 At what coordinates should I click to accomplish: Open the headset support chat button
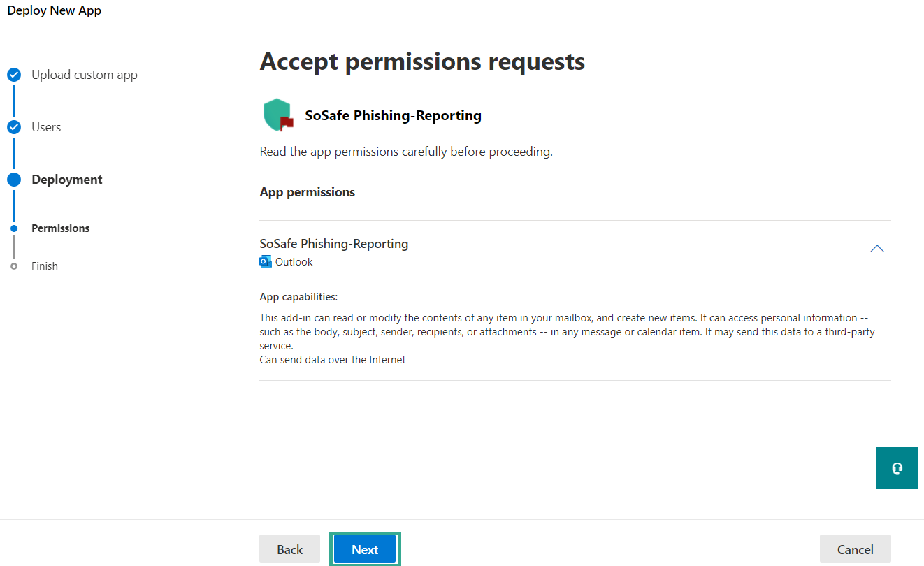coord(897,468)
